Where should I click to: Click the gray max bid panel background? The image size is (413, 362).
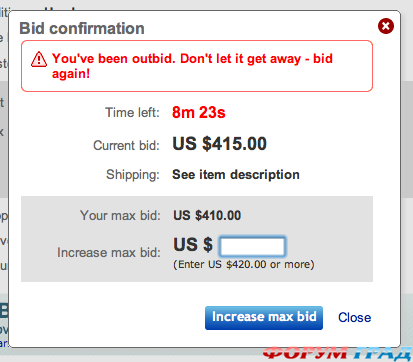point(197,239)
